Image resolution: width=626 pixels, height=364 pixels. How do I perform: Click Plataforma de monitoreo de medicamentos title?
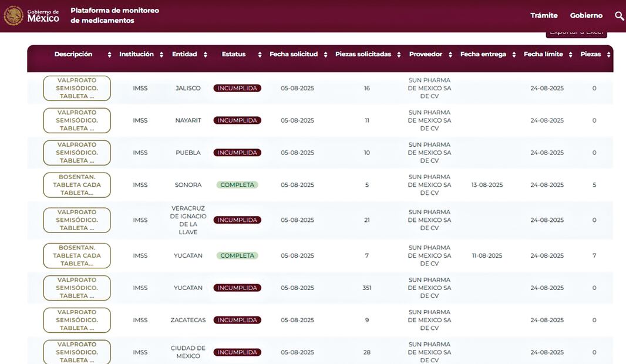[x=115, y=16]
